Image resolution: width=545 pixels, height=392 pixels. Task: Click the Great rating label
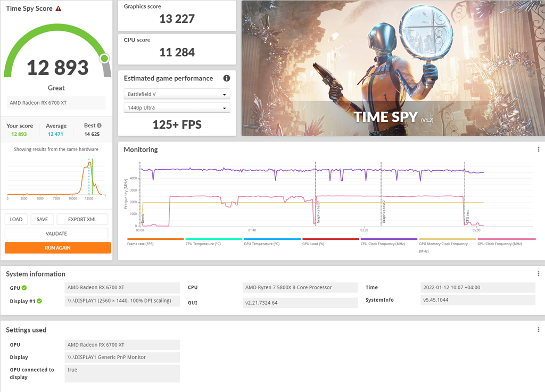coord(56,88)
